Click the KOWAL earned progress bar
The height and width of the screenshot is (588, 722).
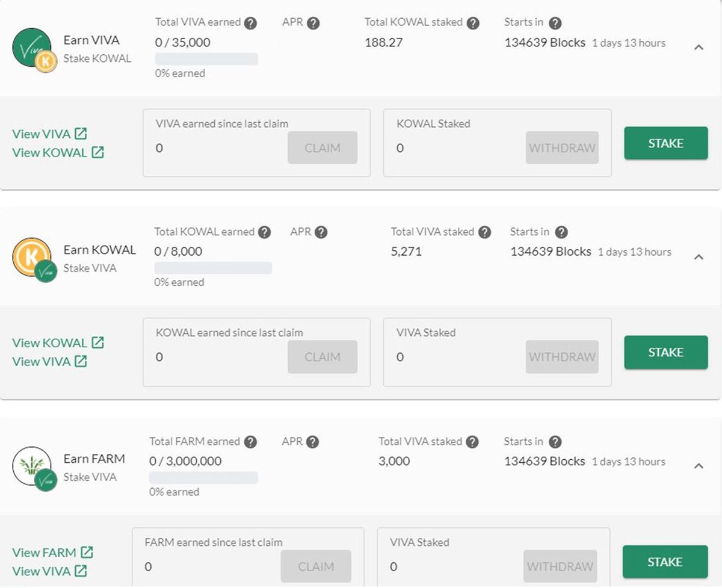click(x=213, y=268)
